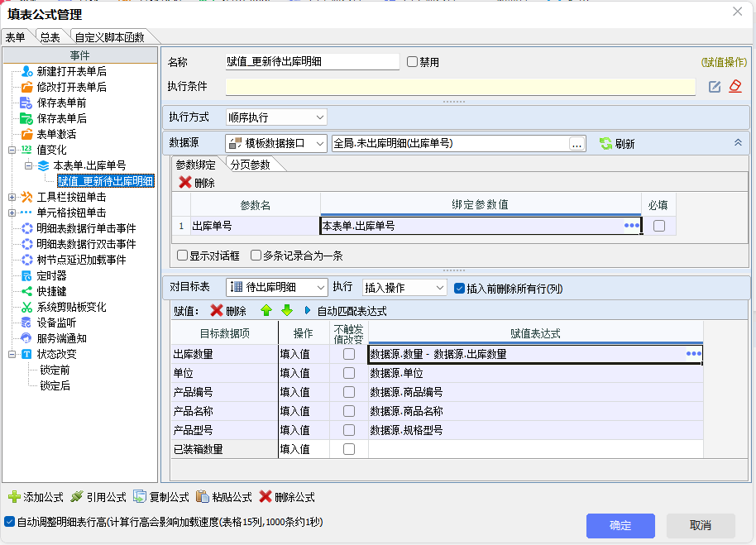
Task: Click the 刷新 refresh icon
Action: point(605,144)
